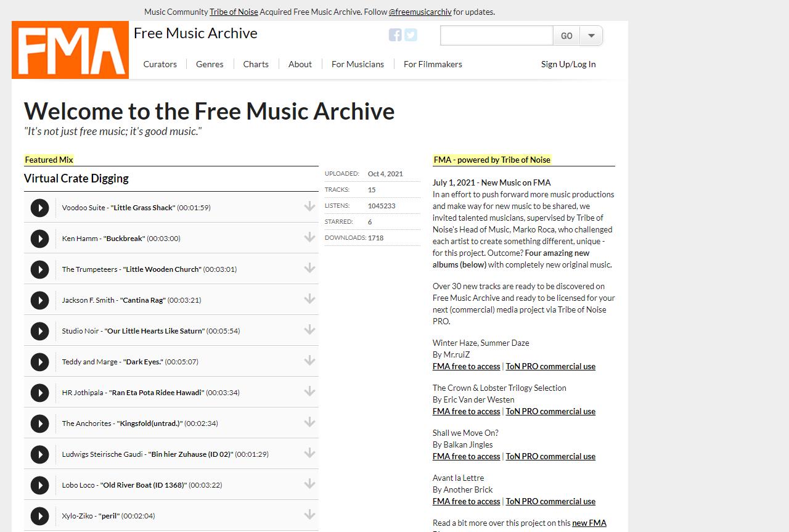Open Shall we Move On "ToN PRO commercial use"
The image size is (789, 532).
tap(550, 456)
